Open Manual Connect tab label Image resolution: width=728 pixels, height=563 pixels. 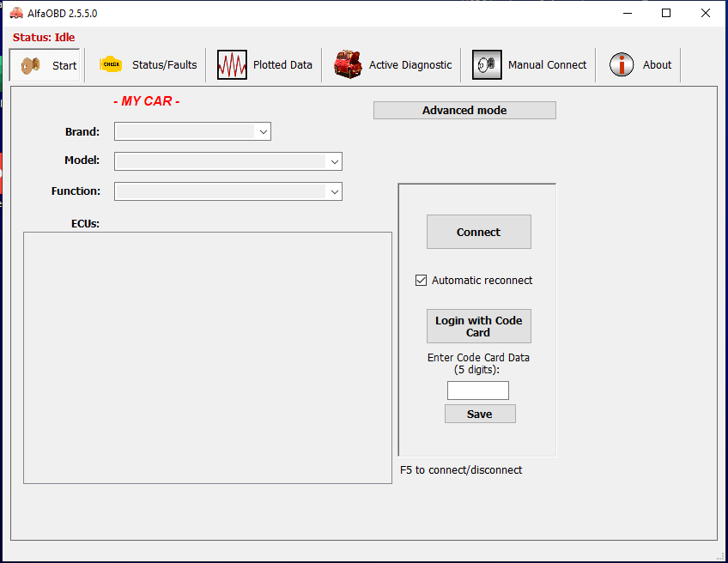click(547, 65)
